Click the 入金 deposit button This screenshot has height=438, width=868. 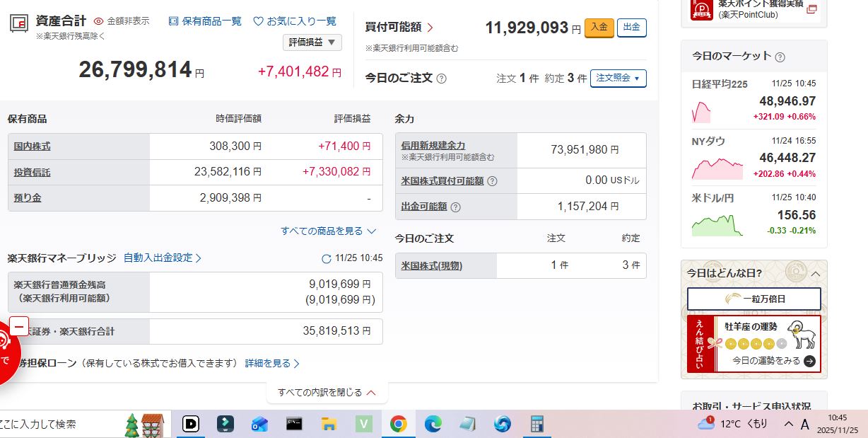[599, 28]
